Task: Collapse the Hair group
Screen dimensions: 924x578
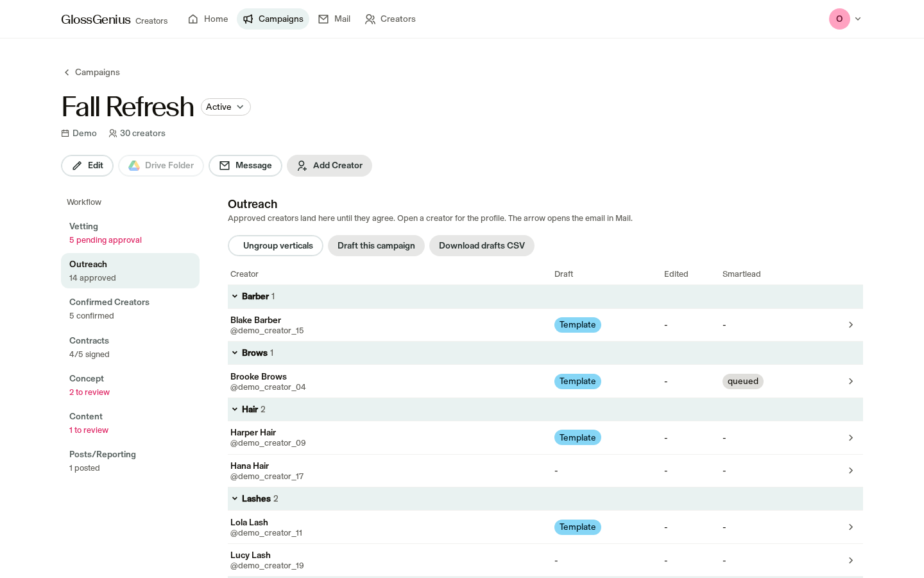Action: [235, 410]
